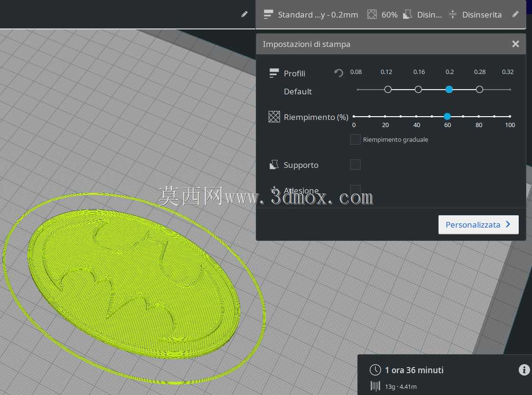Set infill slider to the 80 mark

click(x=479, y=116)
